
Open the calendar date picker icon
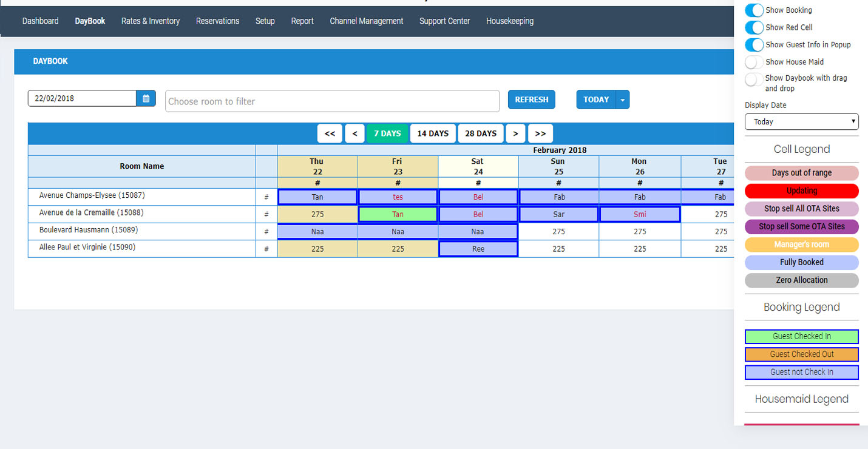click(x=146, y=98)
